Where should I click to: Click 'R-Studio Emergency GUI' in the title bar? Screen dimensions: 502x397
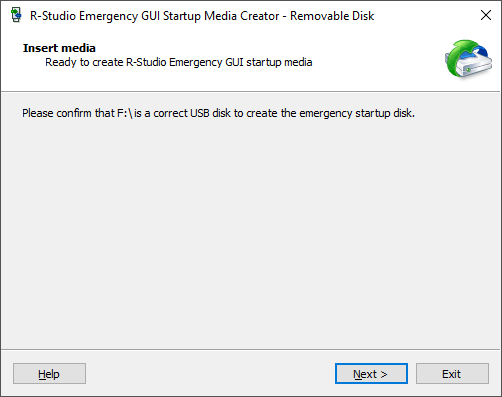tap(95, 16)
